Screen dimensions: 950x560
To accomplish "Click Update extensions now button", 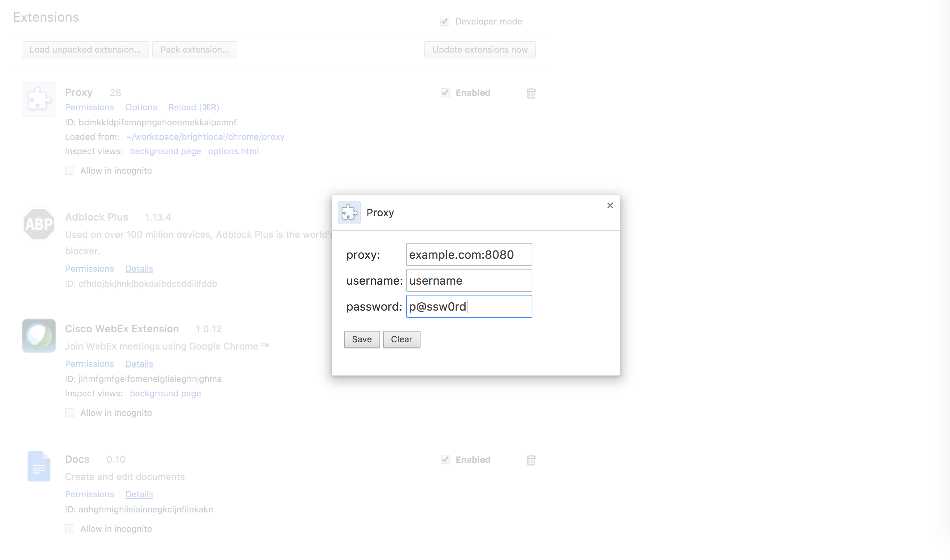I will pos(480,50).
